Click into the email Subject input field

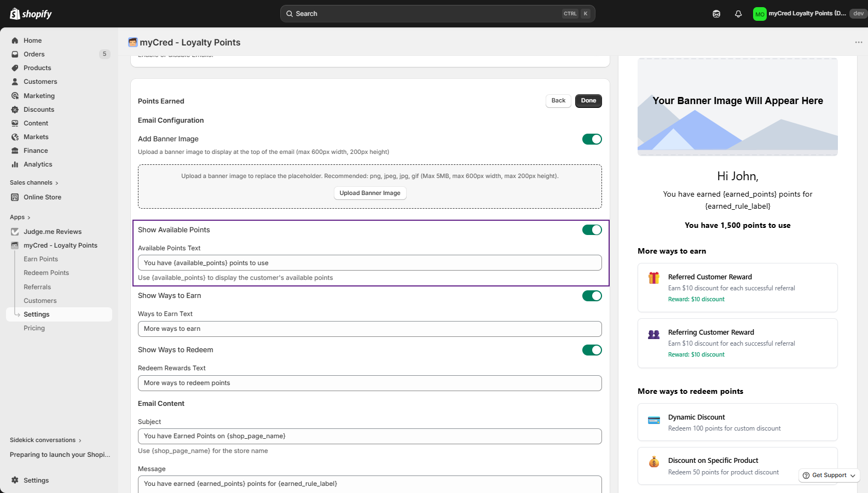[x=369, y=437]
